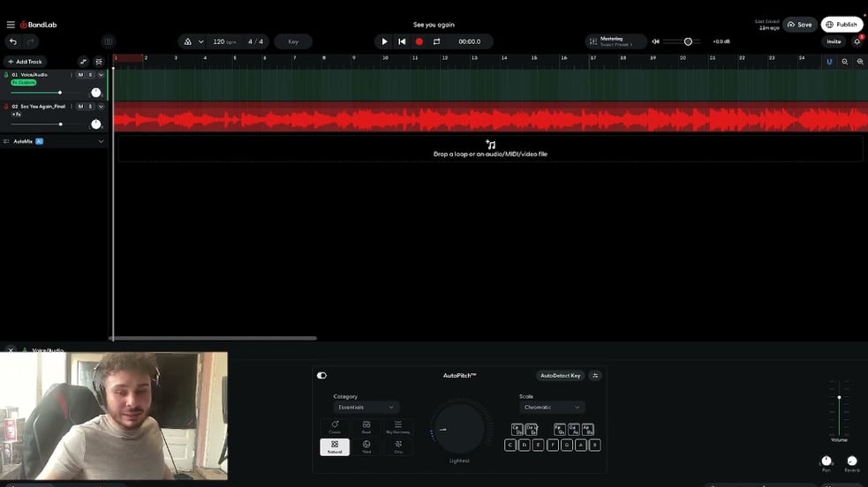868x487 pixels.
Task: Toggle the grid view icon near undo
Action: pyautogui.click(x=109, y=41)
